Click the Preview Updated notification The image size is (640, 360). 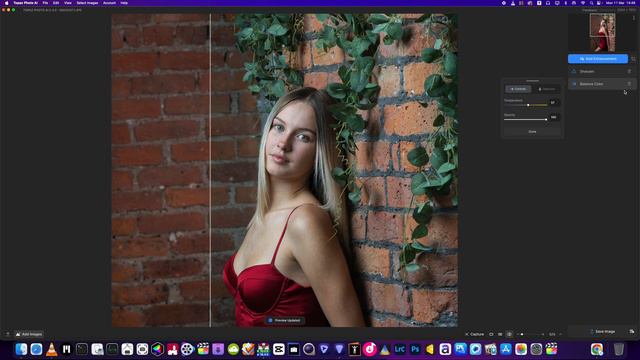[284, 320]
